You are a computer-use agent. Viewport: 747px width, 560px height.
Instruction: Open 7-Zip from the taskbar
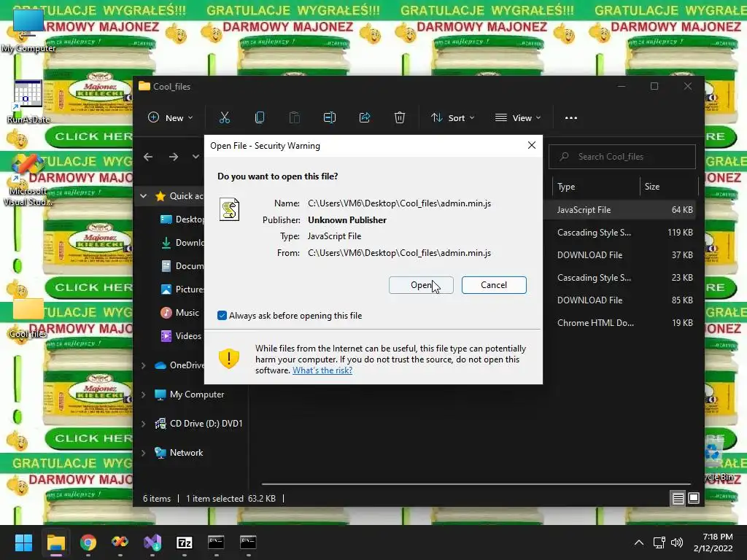[x=185, y=542]
